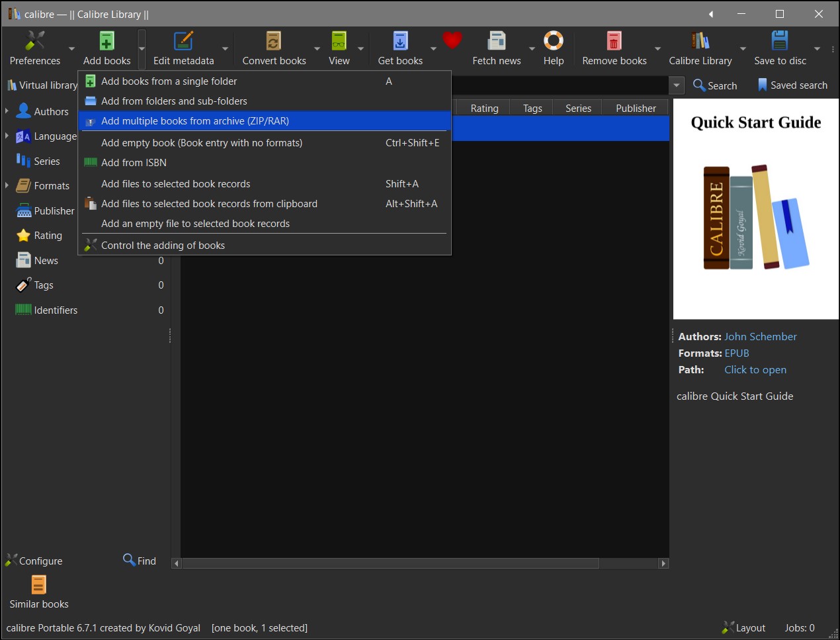Open dropdown arrow next to Save to disc
This screenshot has height=640, width=840.
click(817, 48)
